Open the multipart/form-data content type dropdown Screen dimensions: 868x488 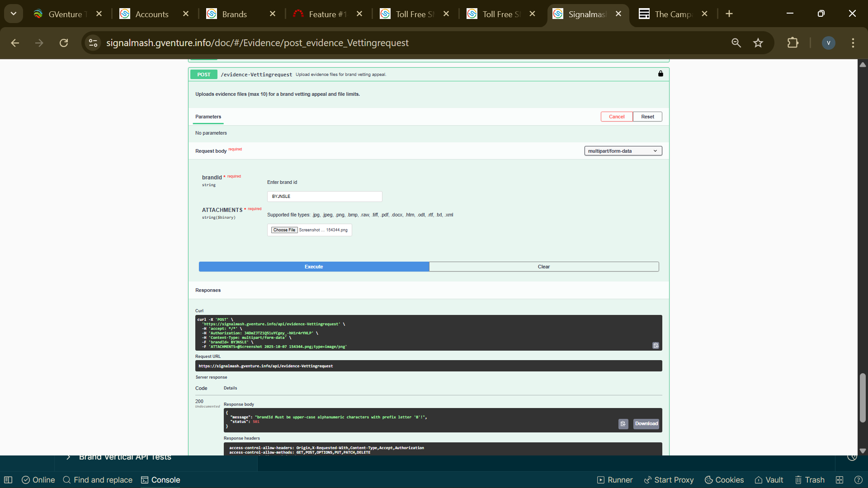click(623, 151)
